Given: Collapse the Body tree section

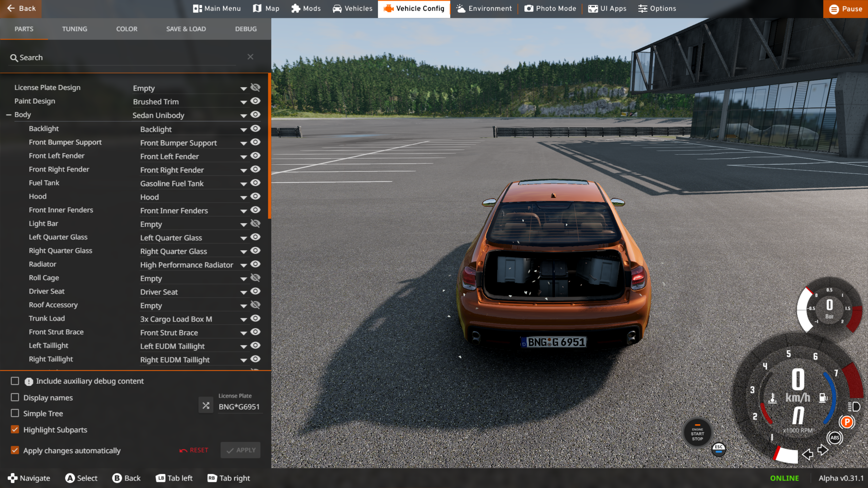Looking at the screenshot, I should (9, 115).
